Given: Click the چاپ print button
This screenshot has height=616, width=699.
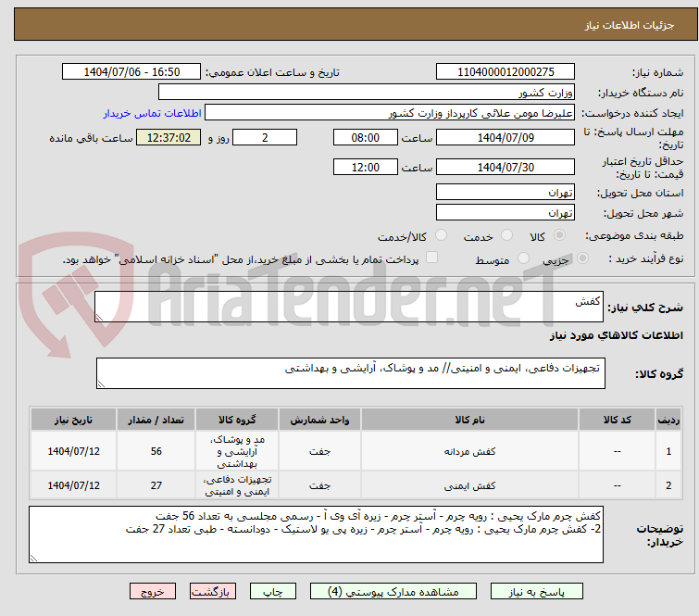Looking at the screenshot, I should [273, 592].
